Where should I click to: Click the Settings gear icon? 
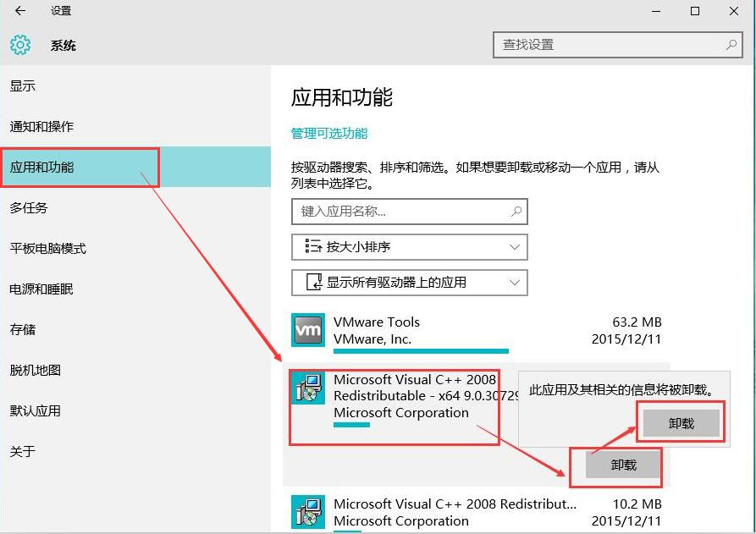pyautogui.click(x=20, y=45)
